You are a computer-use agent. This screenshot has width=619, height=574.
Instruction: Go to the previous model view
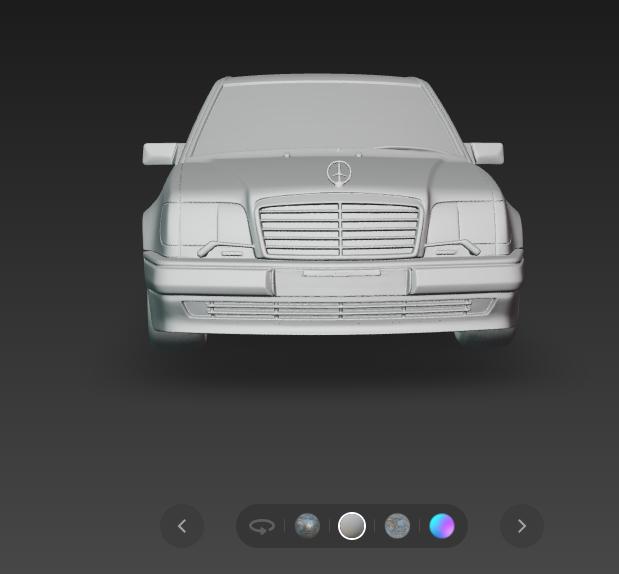(x=182, y=526)
